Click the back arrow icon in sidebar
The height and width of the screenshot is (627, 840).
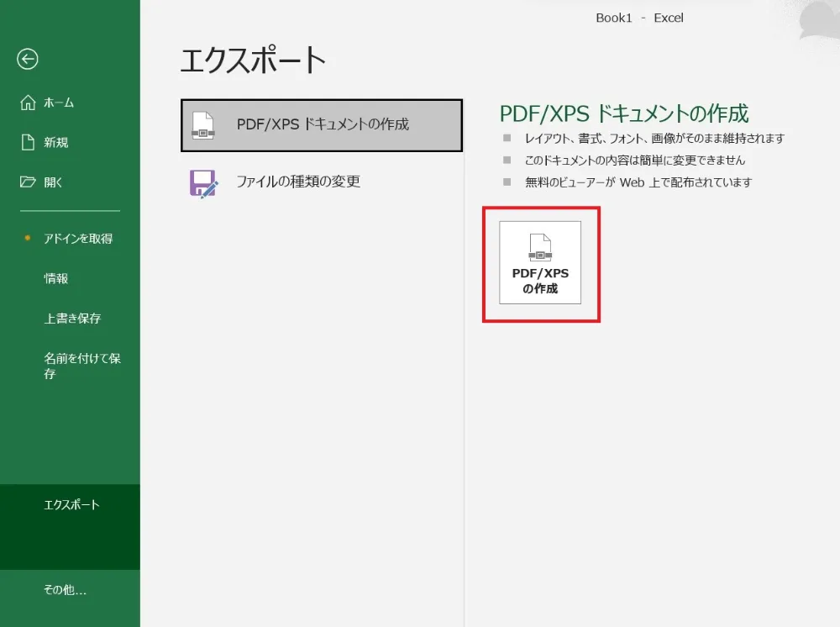28,59
